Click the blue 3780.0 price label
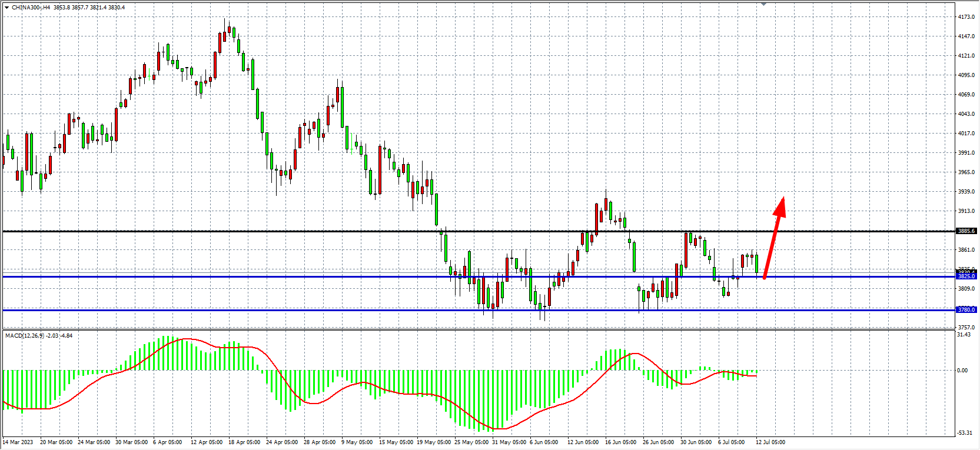980x450 pixels. (966, 310)
